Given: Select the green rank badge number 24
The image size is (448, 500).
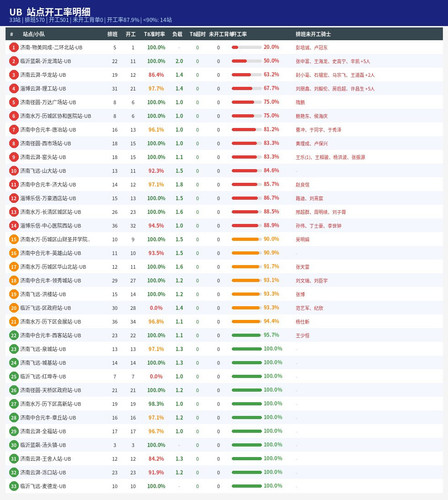Looking at the screenshot, I should pyautogui.click(x=14, y=363).
